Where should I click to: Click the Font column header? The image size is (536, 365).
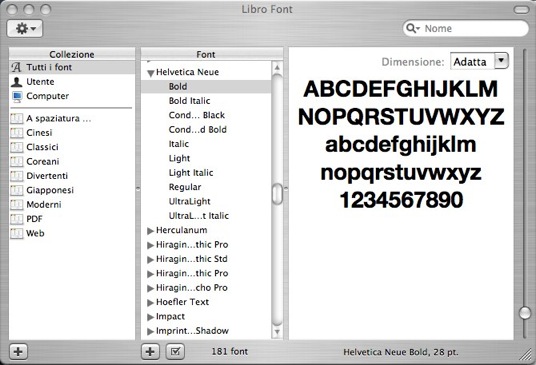pyautogui.click(x=212, y=54)
